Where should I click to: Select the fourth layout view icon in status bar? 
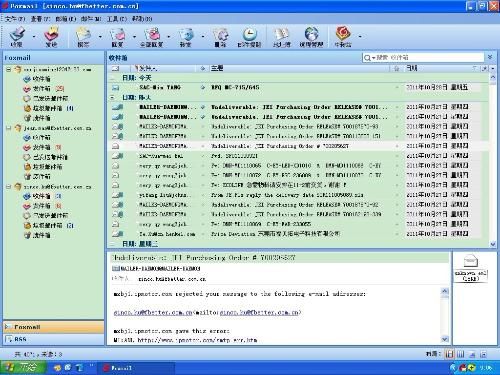coord(483,354)
